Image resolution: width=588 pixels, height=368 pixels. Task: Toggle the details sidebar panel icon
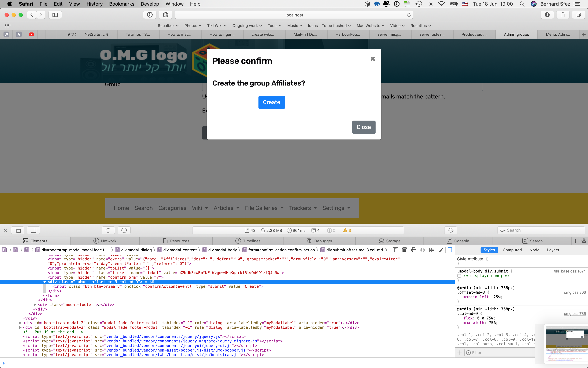(x=450, y=250)
